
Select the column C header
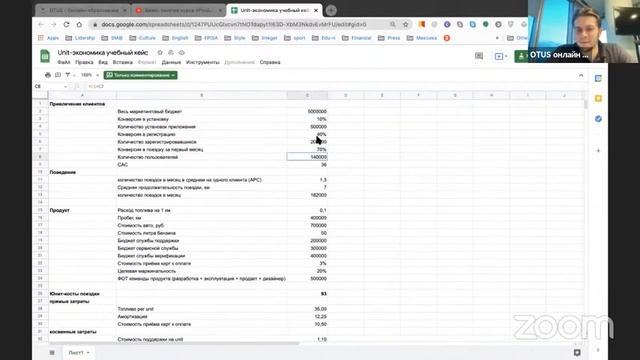(307, 95)
